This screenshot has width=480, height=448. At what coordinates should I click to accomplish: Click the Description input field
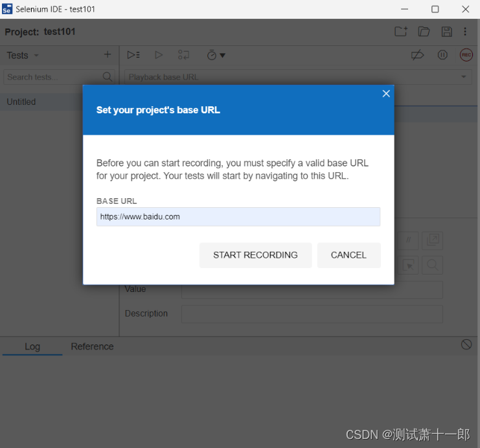[x=312, y=314]
